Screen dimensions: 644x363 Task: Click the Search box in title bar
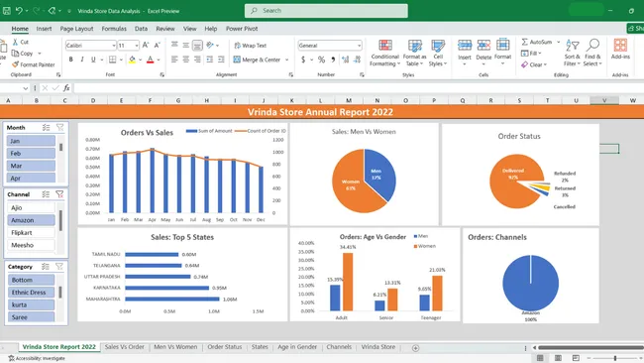tap(326, 11)
